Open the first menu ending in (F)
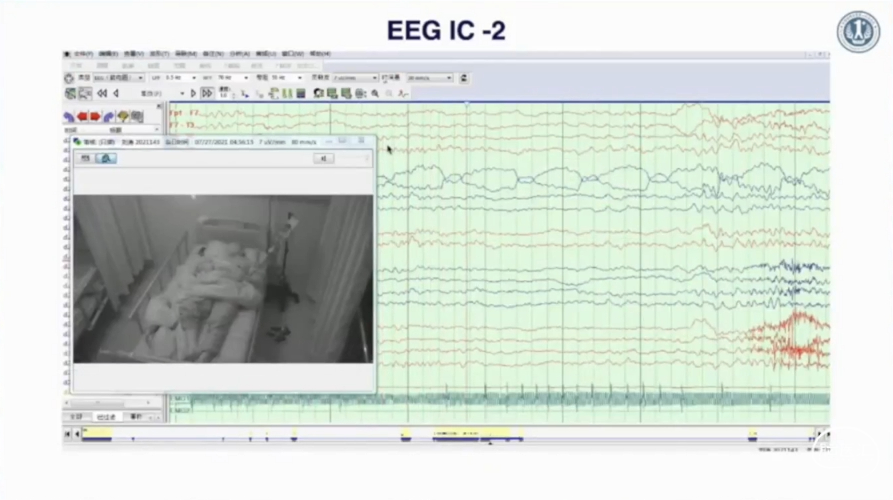 [84, 54]
